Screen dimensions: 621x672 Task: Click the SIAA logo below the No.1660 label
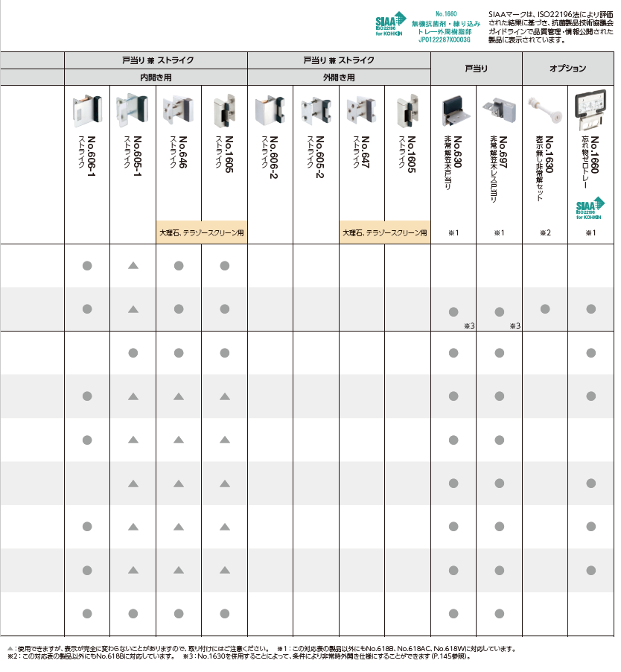590,208
